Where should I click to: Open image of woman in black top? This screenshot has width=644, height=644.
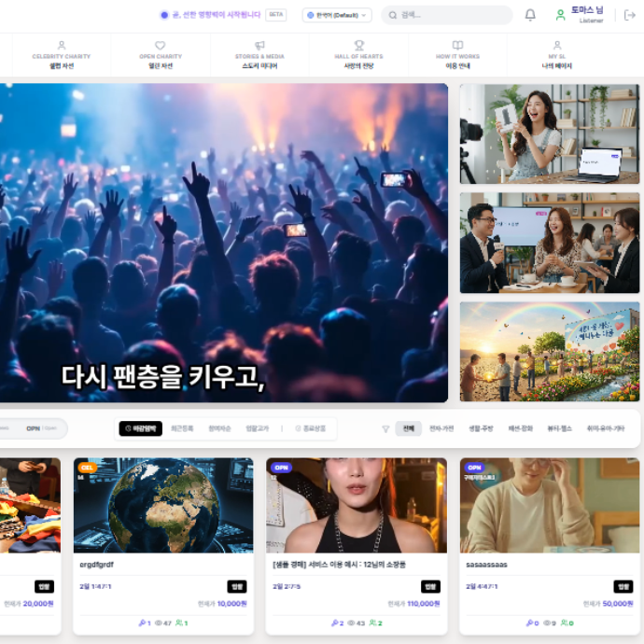point(357,506)
